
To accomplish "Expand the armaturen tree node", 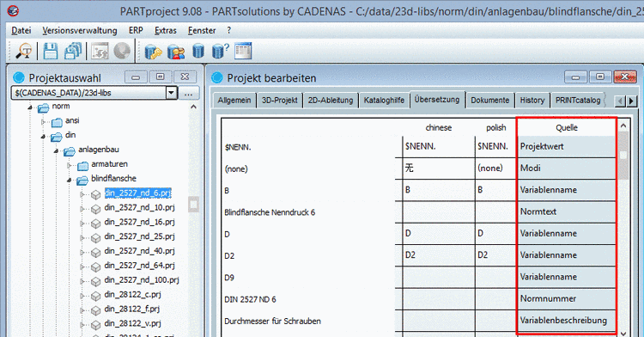I will pyautogui.click(x=70, y=166).
